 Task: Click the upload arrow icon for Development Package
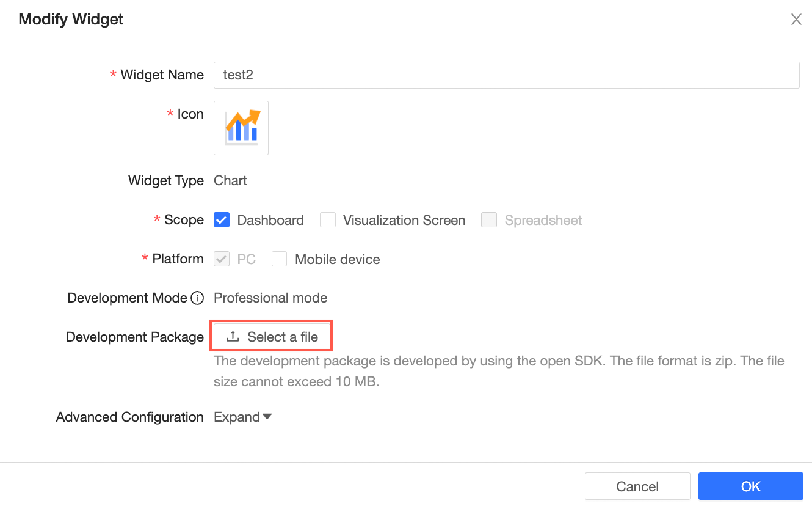[233, 337]
